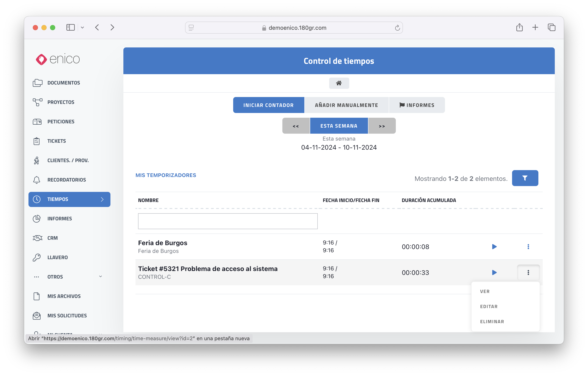The width and height of the screenshot is (588, 376).
Task: Select Eliminar from the context menu
Action: coord(492,321)
